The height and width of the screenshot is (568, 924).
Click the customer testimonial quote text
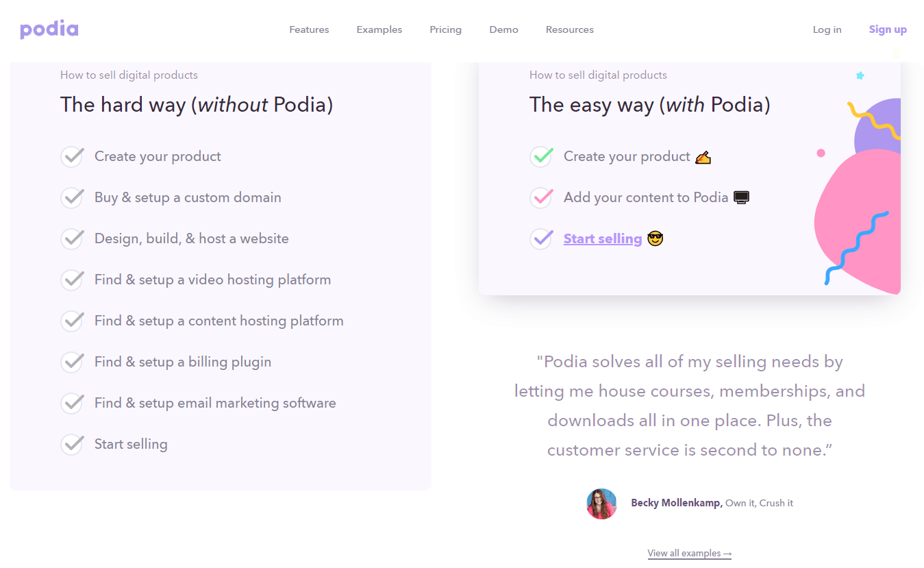pos(690,406)
